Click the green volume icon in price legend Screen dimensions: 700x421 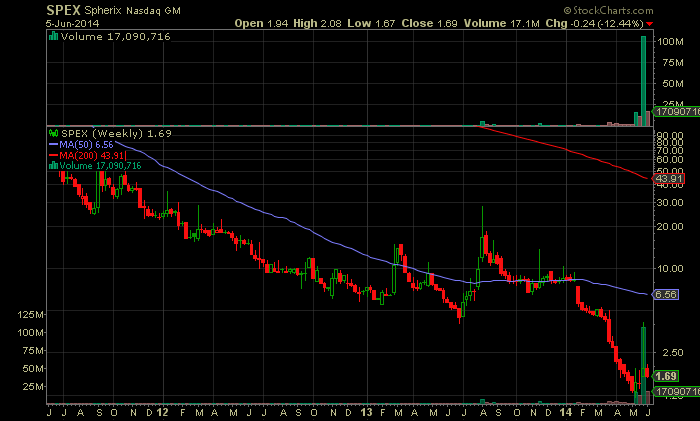(54, 166)
